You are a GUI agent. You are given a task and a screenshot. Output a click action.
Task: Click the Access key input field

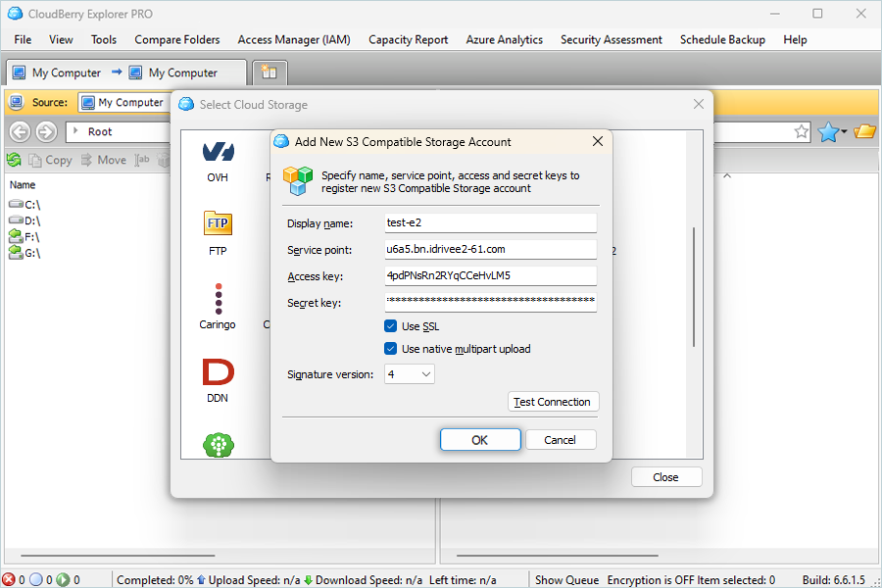(491, 275)
